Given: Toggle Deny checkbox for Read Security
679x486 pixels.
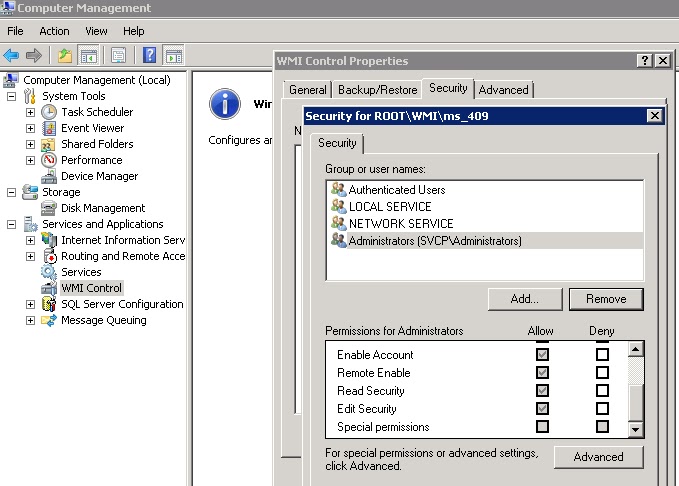Looking at the screenshot, I should (602, 391).
